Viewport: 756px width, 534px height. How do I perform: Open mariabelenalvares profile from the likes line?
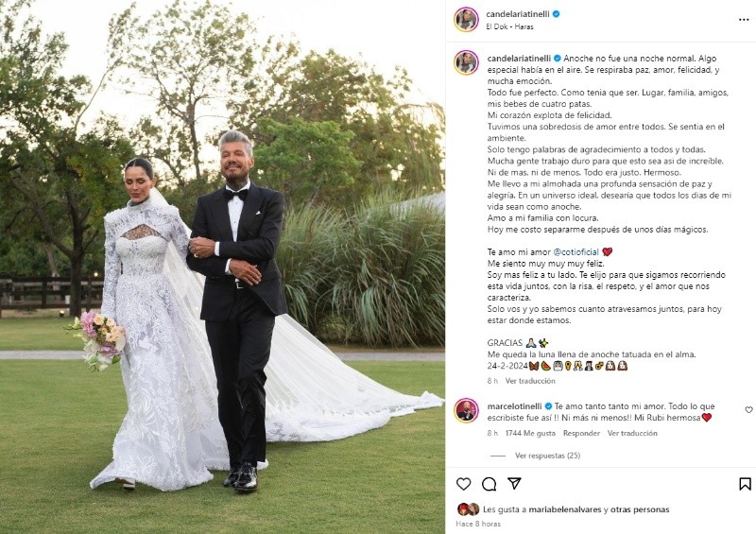coord(564,509)
